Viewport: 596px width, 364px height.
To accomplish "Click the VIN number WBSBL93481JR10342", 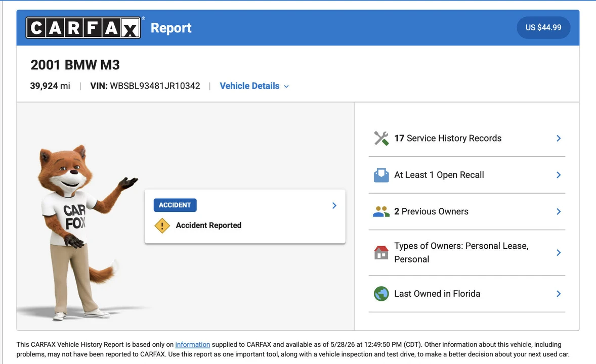I will (x=155, y=86).
